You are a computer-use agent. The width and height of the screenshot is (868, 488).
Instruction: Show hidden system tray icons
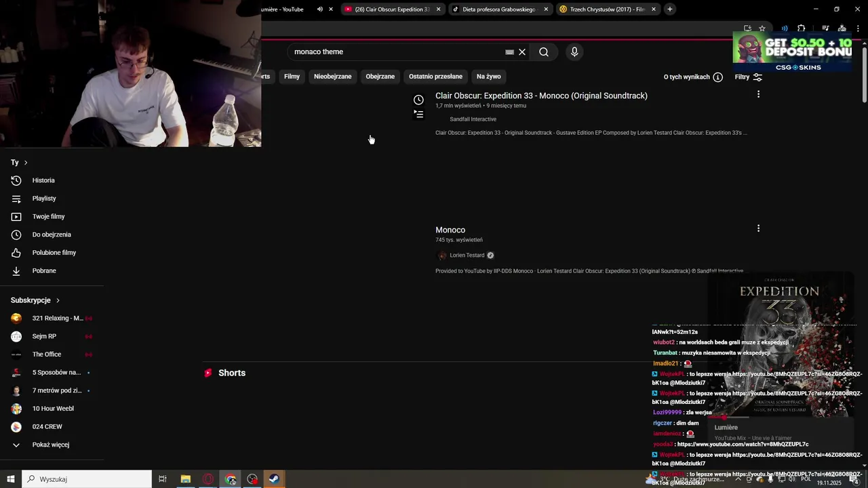click(x=738, y=479)
